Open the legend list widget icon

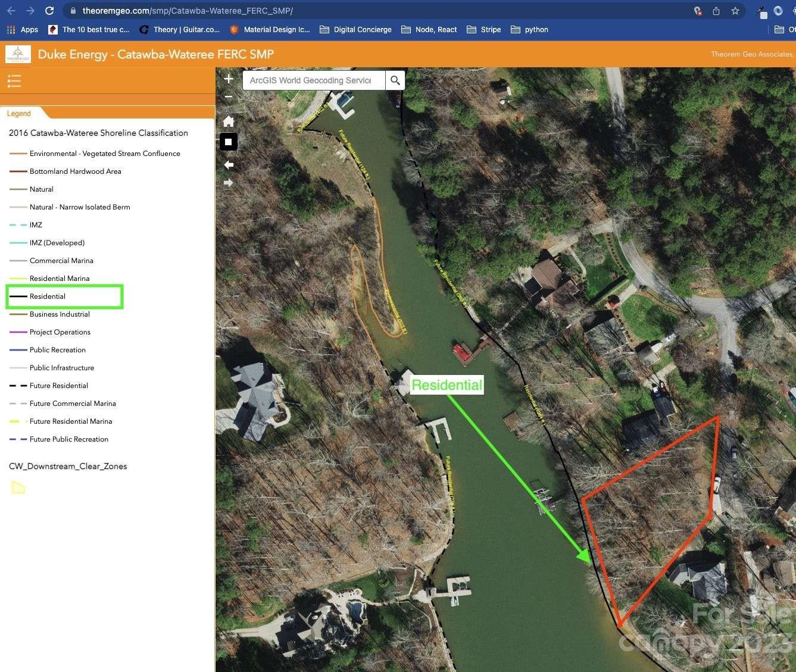(x=14, y=81)
